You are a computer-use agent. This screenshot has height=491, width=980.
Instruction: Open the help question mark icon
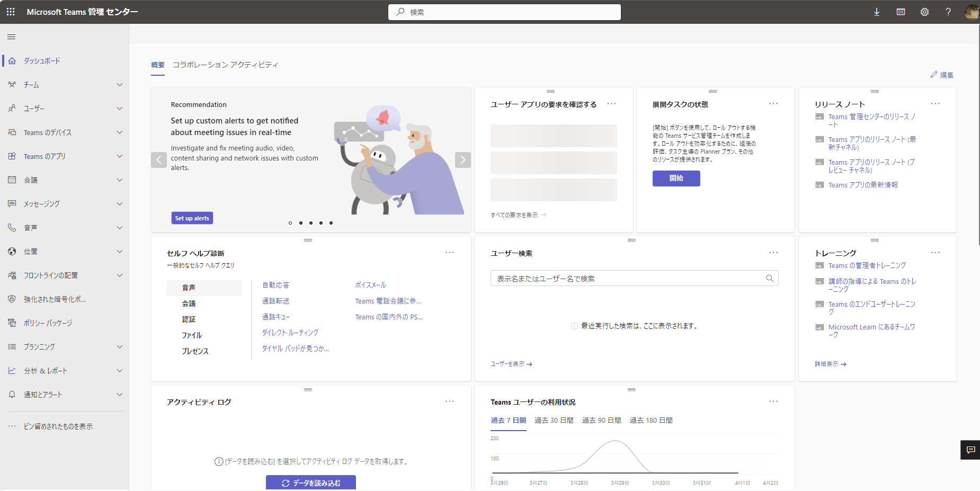(x=948, y=12)
